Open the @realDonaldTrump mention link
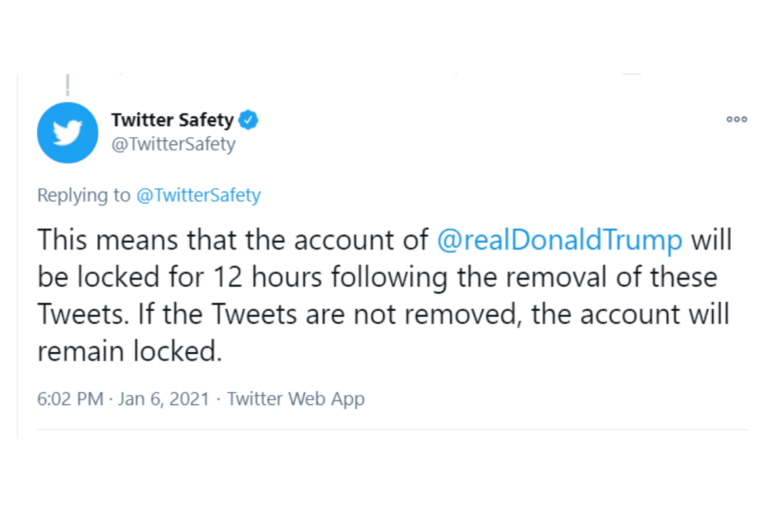This screenshot has height=512, width=768. tap(561, 240)
